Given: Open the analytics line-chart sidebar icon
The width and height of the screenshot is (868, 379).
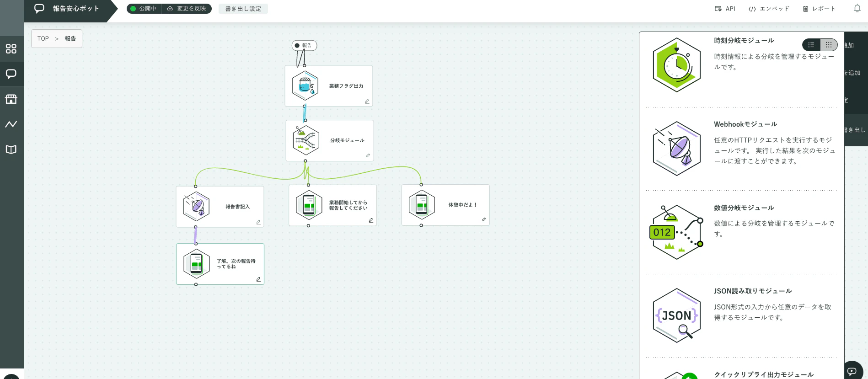Looking at the screenshot, I should 11,124.
